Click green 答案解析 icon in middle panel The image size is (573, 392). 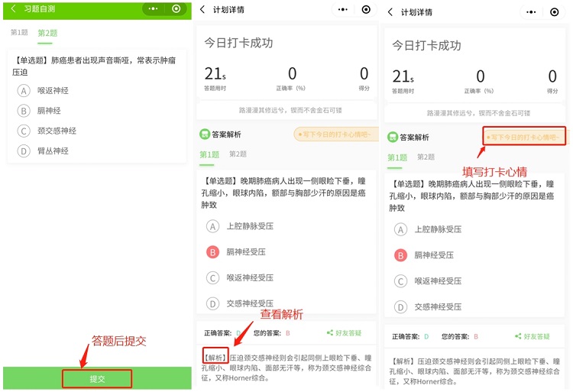(x=205, y=134)
